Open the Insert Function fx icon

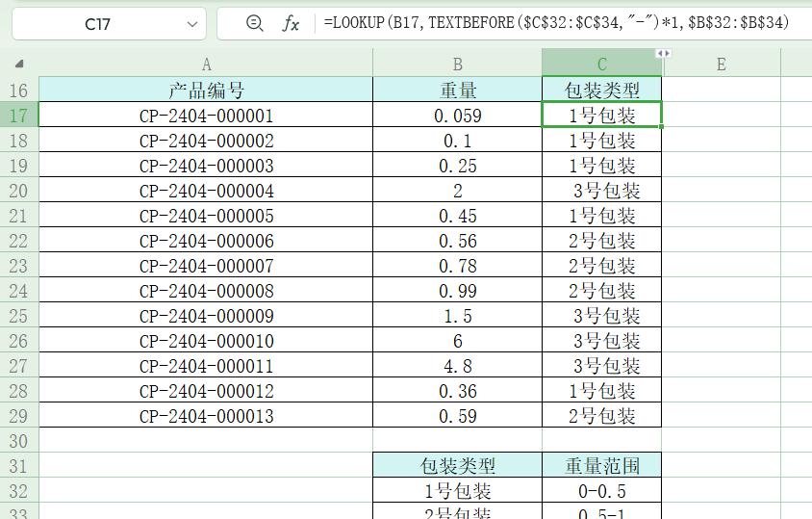click(x=291, y=24)
